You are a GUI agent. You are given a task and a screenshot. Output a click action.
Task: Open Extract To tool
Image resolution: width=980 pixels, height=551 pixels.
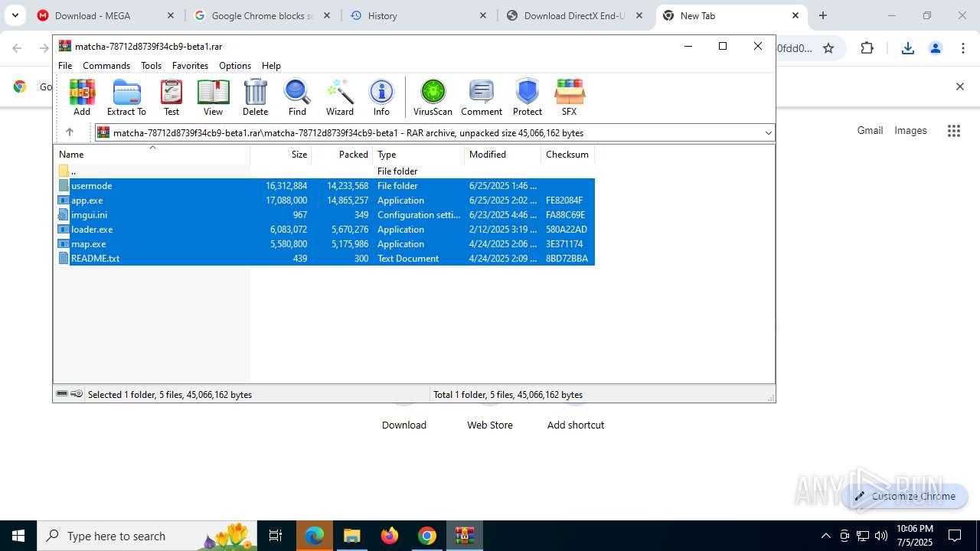click(x=126, y=97)
